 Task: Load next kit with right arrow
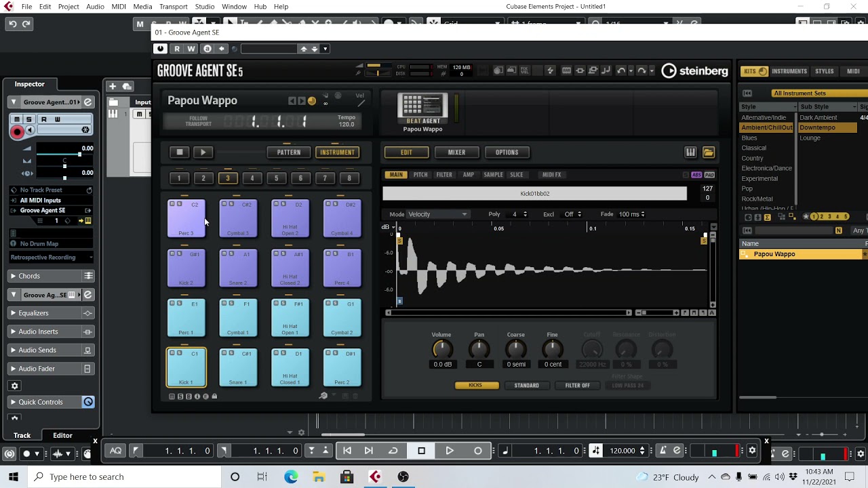302,101
